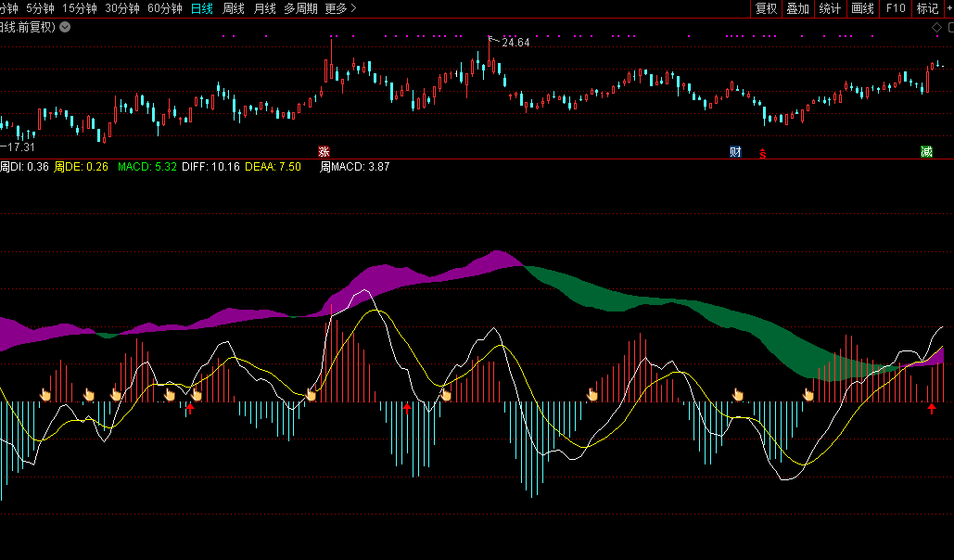Image resolution: width=954 pixels, height=560 pixels.
Task: Click the 画线 drawing tools button
Action: pos(862,8)
